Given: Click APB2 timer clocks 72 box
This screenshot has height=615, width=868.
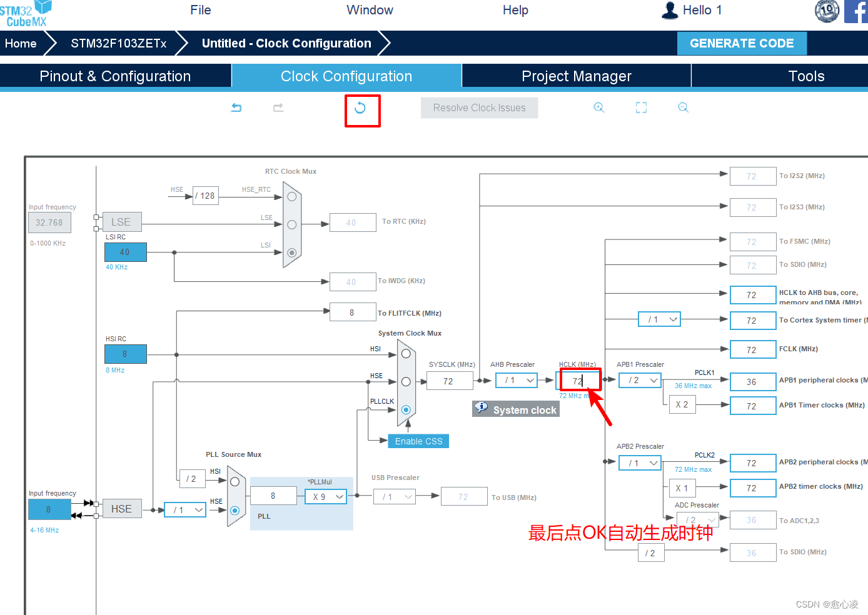Looking at the screenshot, I should (x=752, y=488).
